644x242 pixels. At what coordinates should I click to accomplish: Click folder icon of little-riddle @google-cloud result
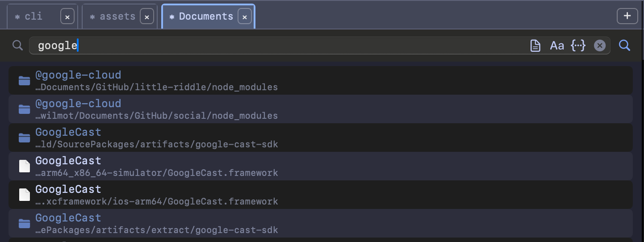[24, 81]
